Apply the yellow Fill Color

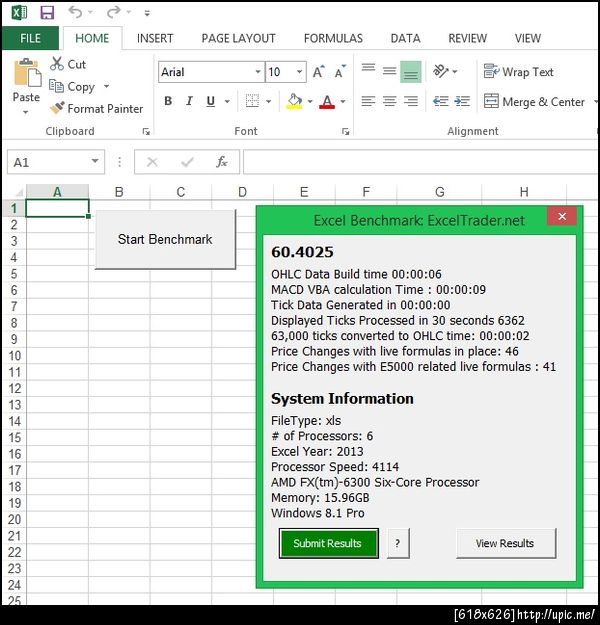[x=295, y=102]
